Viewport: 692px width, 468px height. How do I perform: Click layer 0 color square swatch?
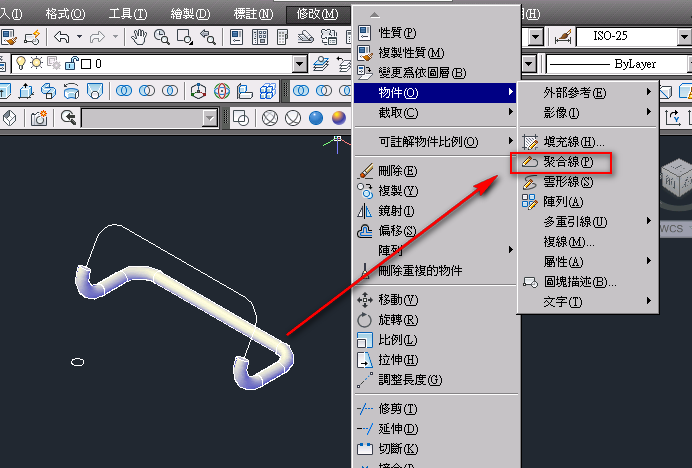pyautogui.click(x=86, y=64)
